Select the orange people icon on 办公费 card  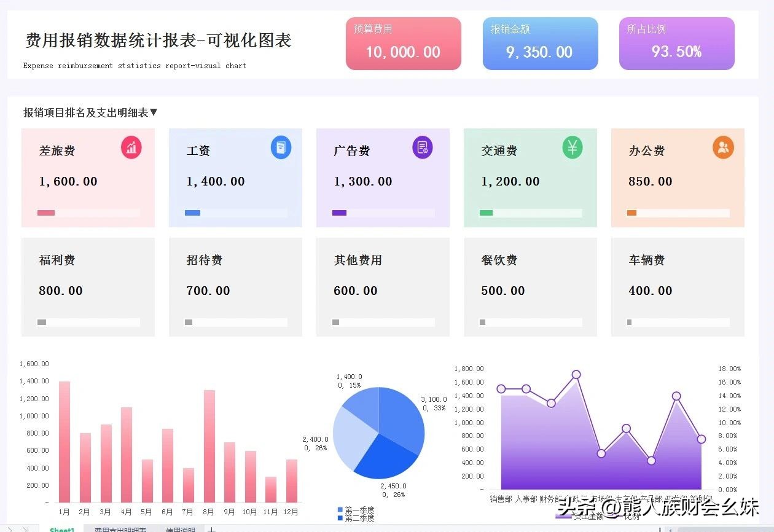[723, 147]
